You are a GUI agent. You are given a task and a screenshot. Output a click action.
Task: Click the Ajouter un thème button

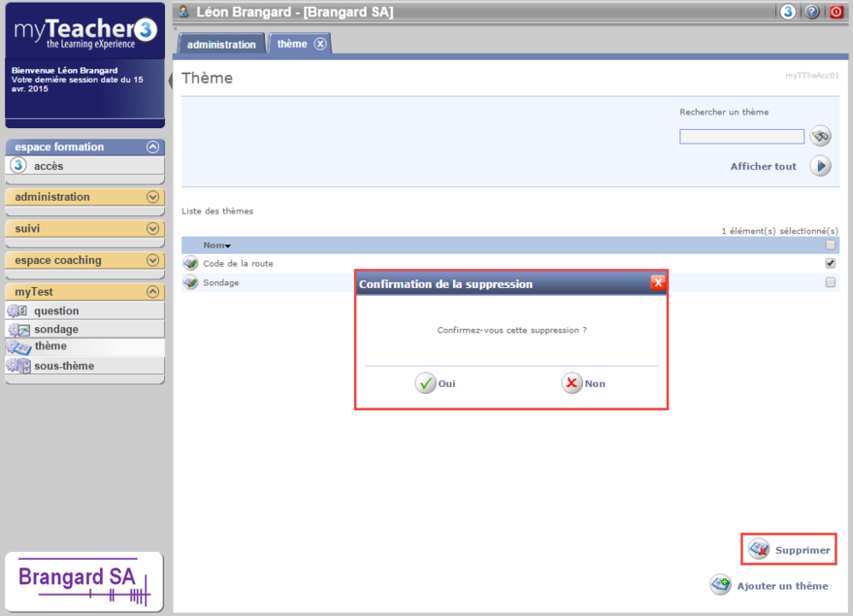point(770,585)
